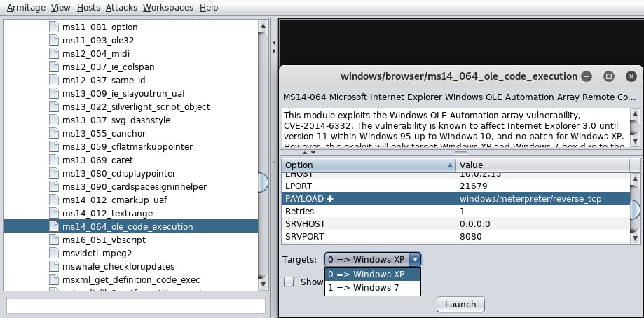Click the ms11_081_option file icon
The image size is (644, 318).
pos(54,27)
